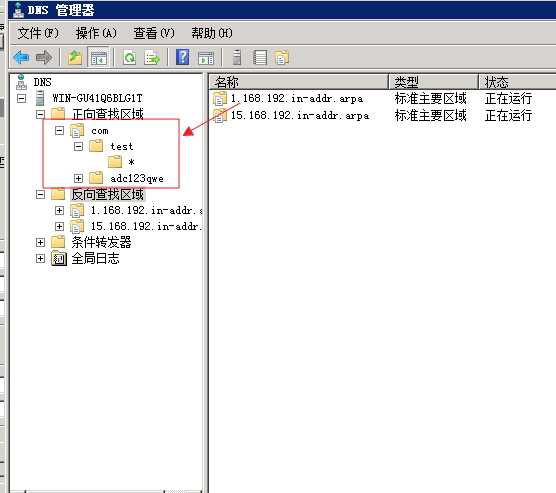Viewport: 556px width, 493px height.
Task: Open the 查看(V) menu
Action: pos(154,33)
